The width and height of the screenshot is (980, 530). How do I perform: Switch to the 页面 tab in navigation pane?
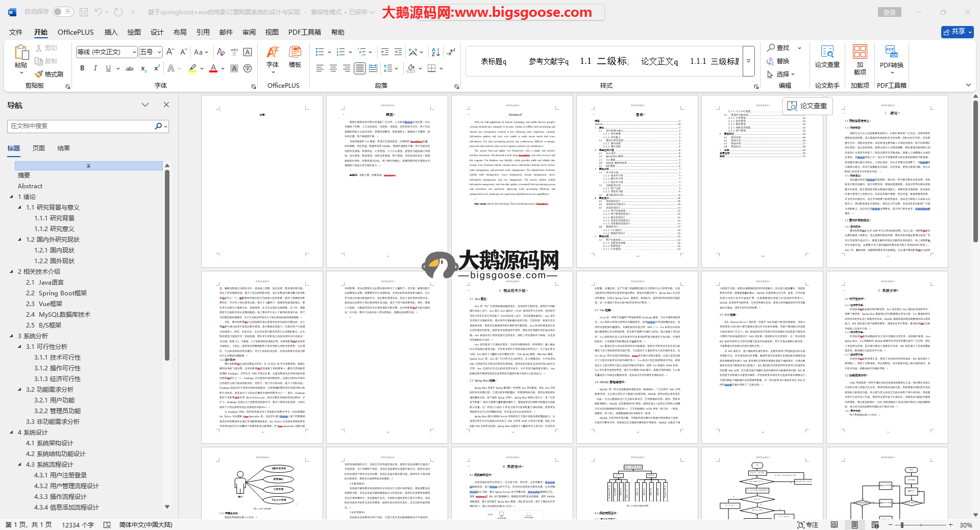coord(39,148)
